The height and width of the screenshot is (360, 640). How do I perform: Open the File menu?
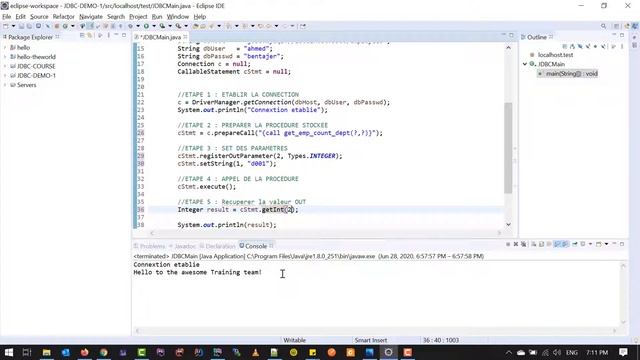(7, 17)
